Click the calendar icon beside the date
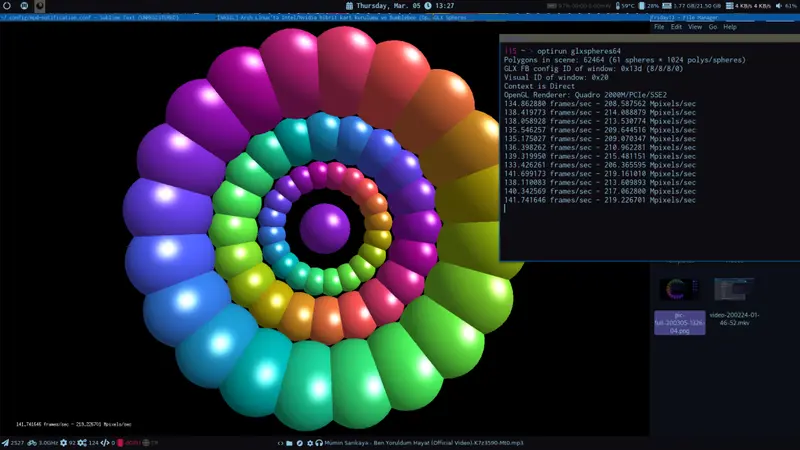 tap(349, 6)
